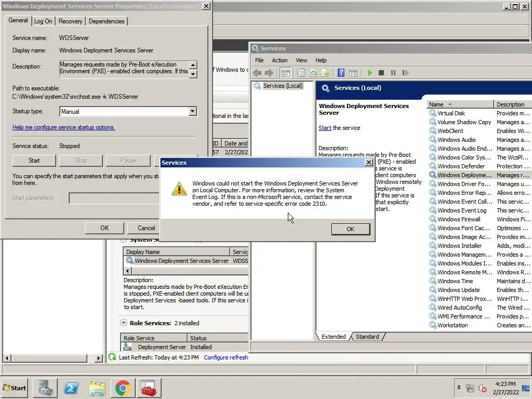Launch Google Chrome from taskbar
The height and width of the screenshot is (399, 532).
123,388
